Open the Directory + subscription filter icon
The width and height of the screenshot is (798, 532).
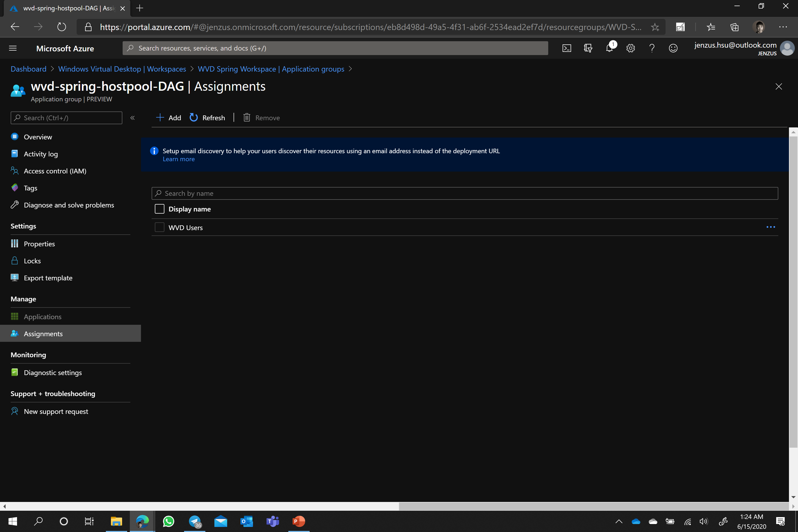click(588, 48)
